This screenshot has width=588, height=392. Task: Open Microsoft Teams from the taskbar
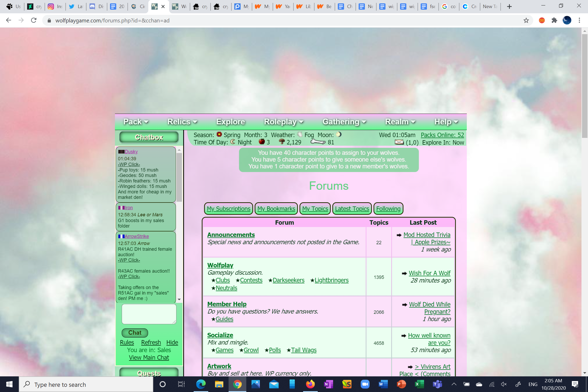pos(437,384)
